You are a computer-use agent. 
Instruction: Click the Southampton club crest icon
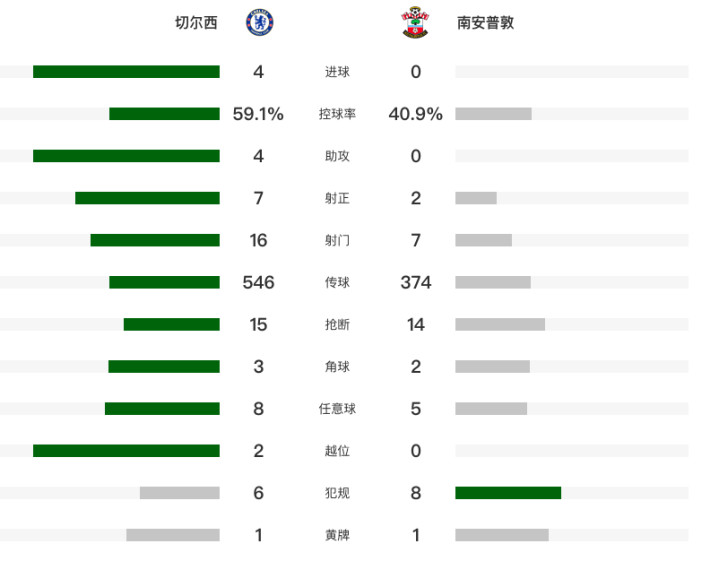pyautogui.click(x=415, y=22)
